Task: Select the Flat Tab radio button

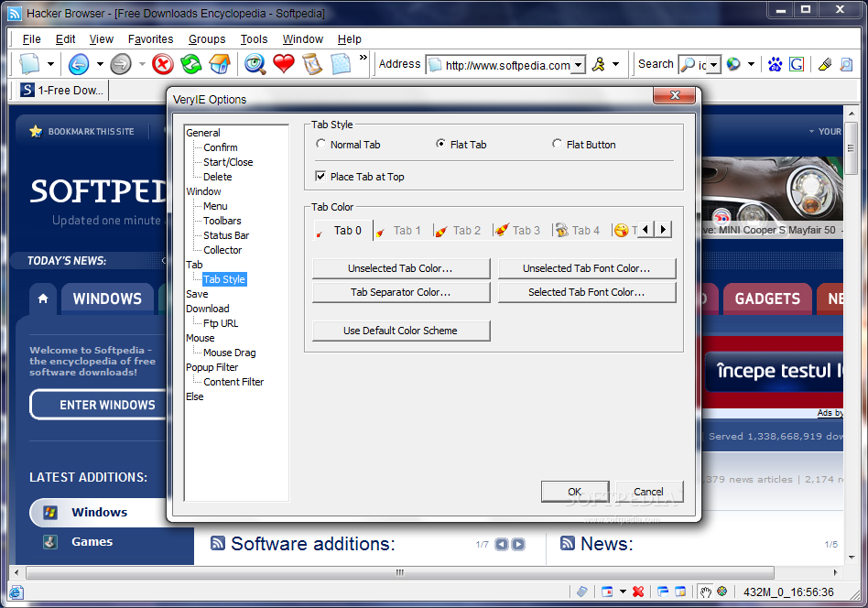Action: [x=440, y=144]
